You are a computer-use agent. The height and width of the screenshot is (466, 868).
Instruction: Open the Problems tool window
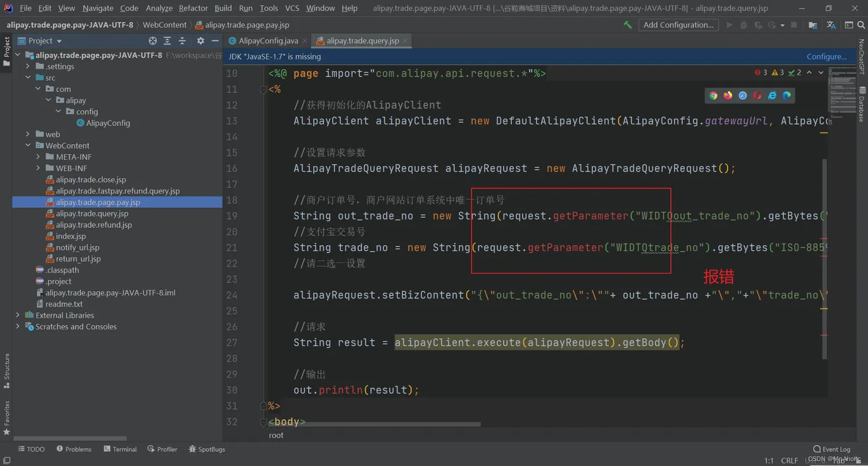click(74, 449)
